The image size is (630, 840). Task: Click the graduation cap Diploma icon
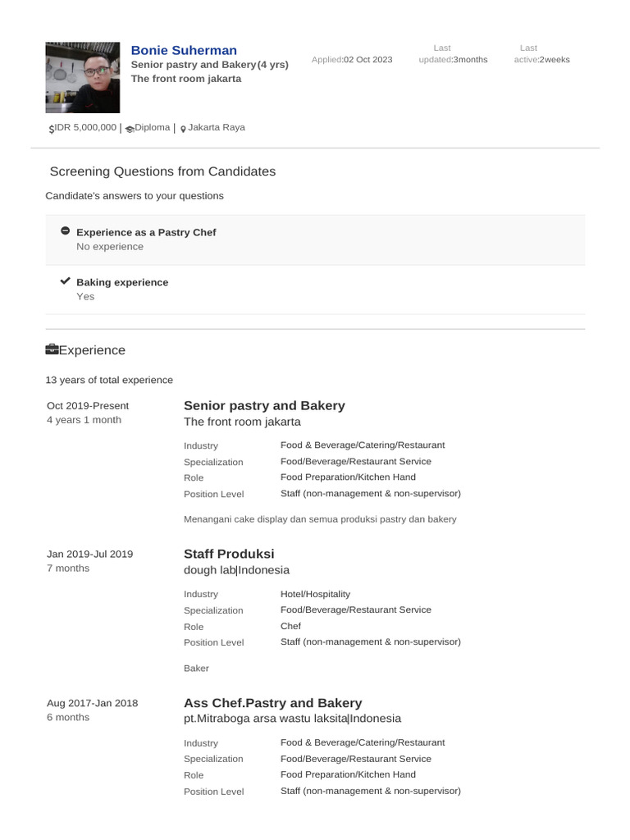click(x=130, y=129)
